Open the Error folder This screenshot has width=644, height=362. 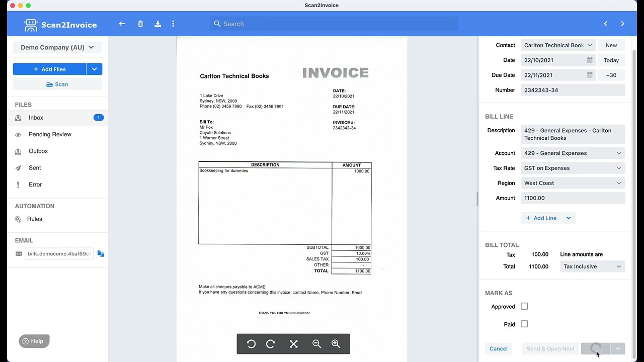(57, 185)
